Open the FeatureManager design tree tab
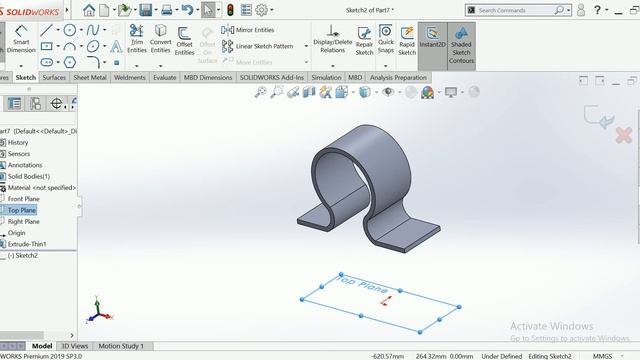This screenshot has width=640, height=360. tap(15, 103)
